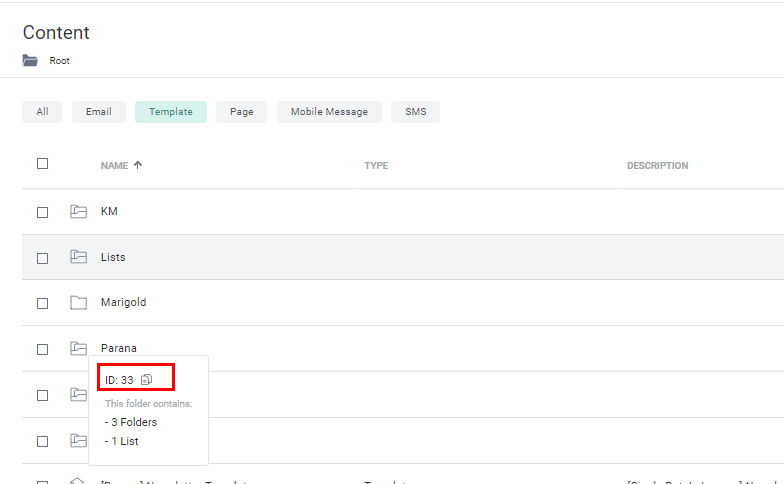Click the Parana folder icon
The height and width of the screenshot is (484, 784).
tap(79, 348)
